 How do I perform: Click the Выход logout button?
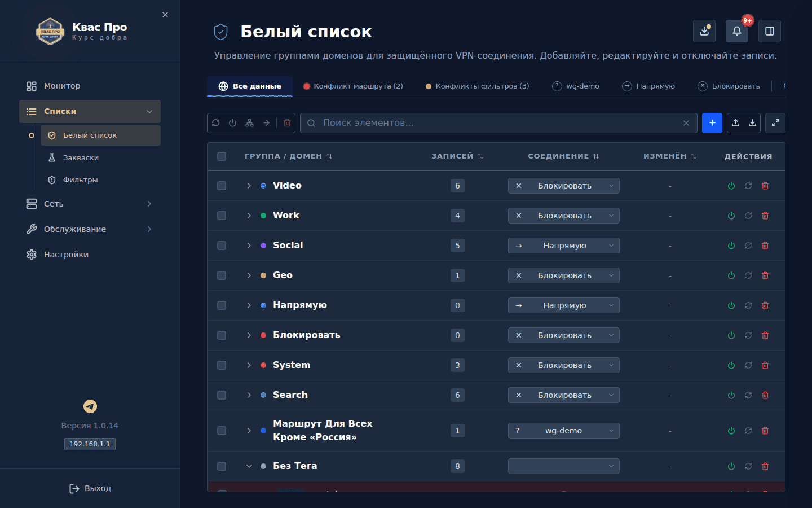click(90, 488)
